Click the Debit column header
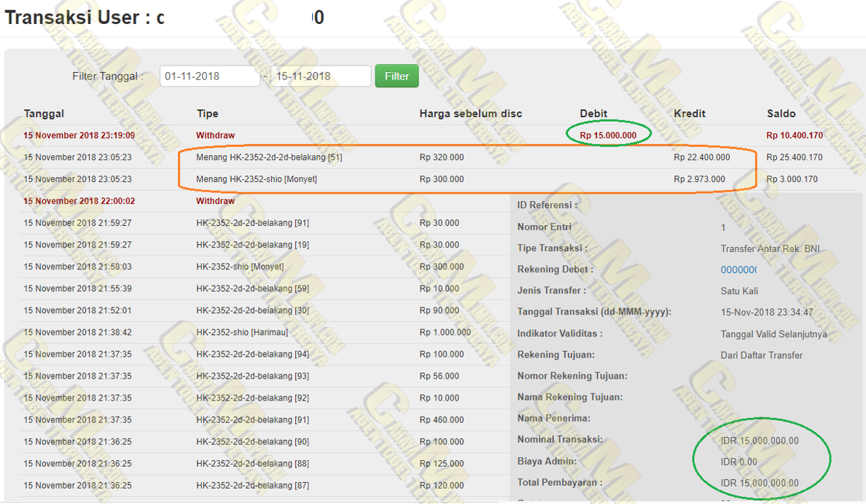 click(x=593, y=114)
